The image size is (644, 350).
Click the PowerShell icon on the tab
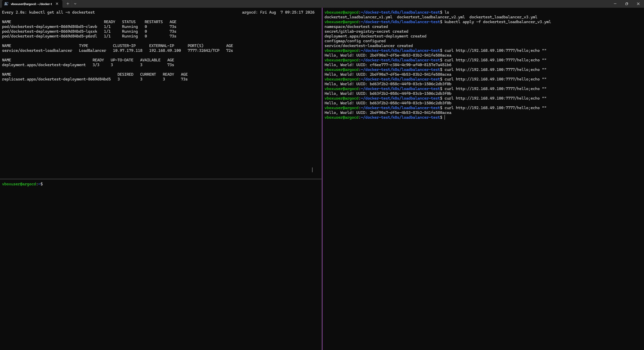pyautogui.click(x=6, y=4)
